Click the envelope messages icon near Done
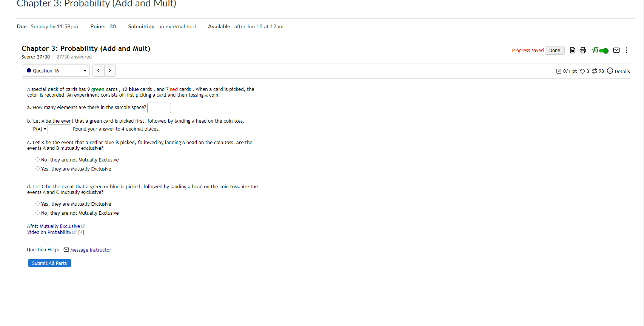Viewport: 644px width, 326px height. [x=616, y=50]
